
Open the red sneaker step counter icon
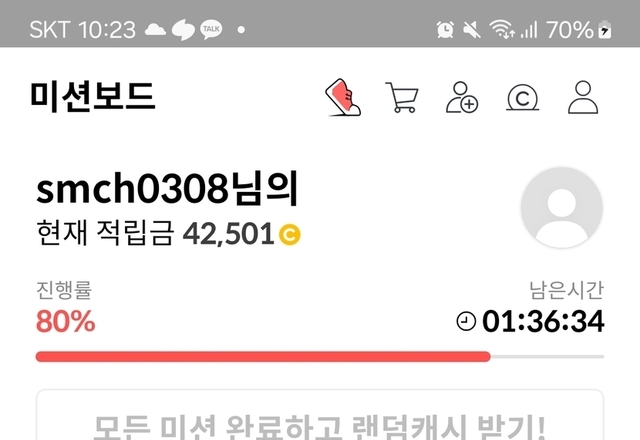(x=343, y=98)
